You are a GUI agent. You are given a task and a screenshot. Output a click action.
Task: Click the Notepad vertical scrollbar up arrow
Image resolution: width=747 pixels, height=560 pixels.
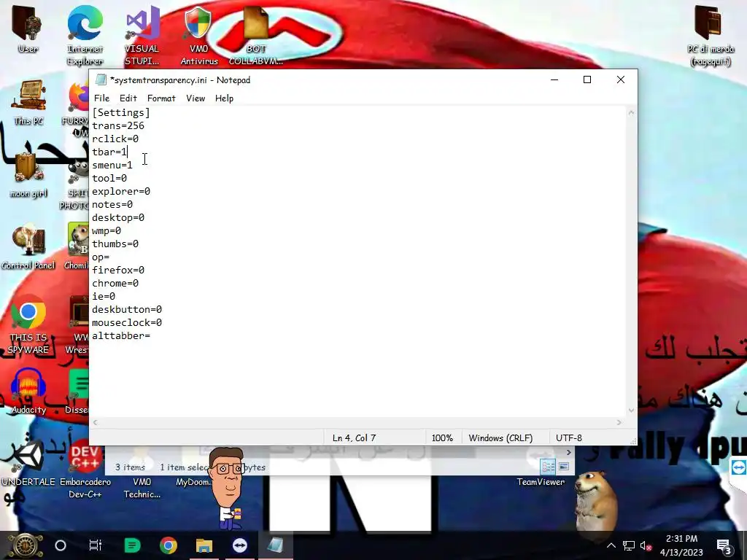click(631, 113)
